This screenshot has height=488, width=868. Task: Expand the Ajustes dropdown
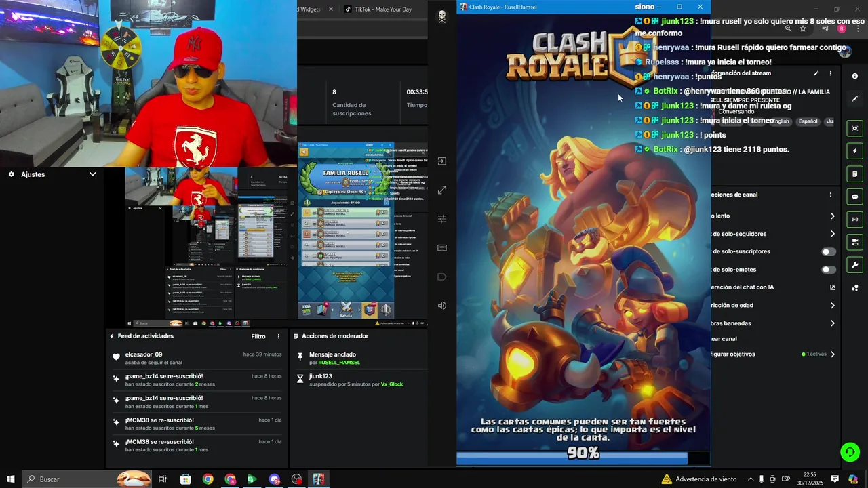[92, 174]
